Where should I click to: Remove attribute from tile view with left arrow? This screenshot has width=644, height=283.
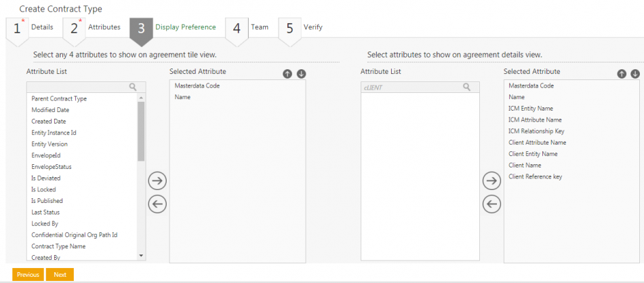point(157,204)
